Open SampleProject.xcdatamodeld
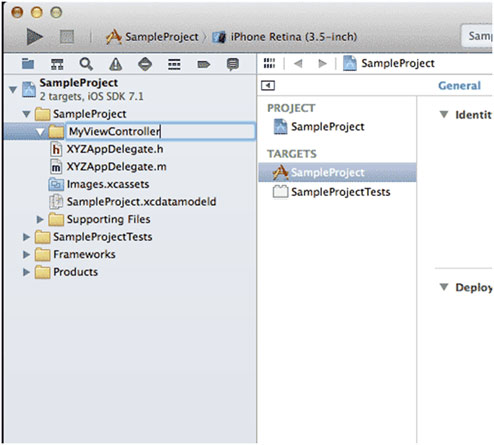The height and width of the screenshot is (445, 494). click(141, 202)
